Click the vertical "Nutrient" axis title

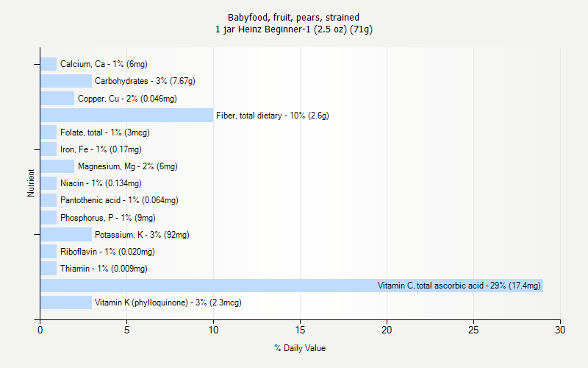pos(31,183)
